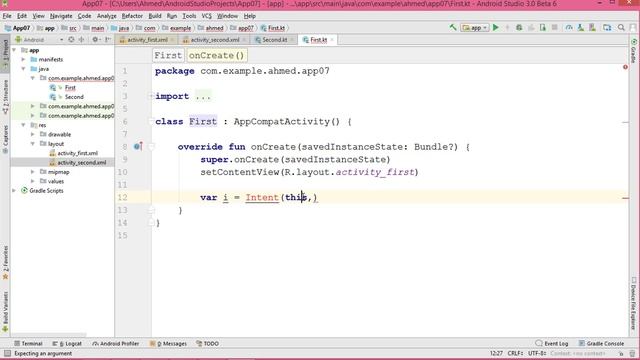Open the Gradle Console
Image resolution: width=640 pixels, height=360 pixels.
(601, 344)
